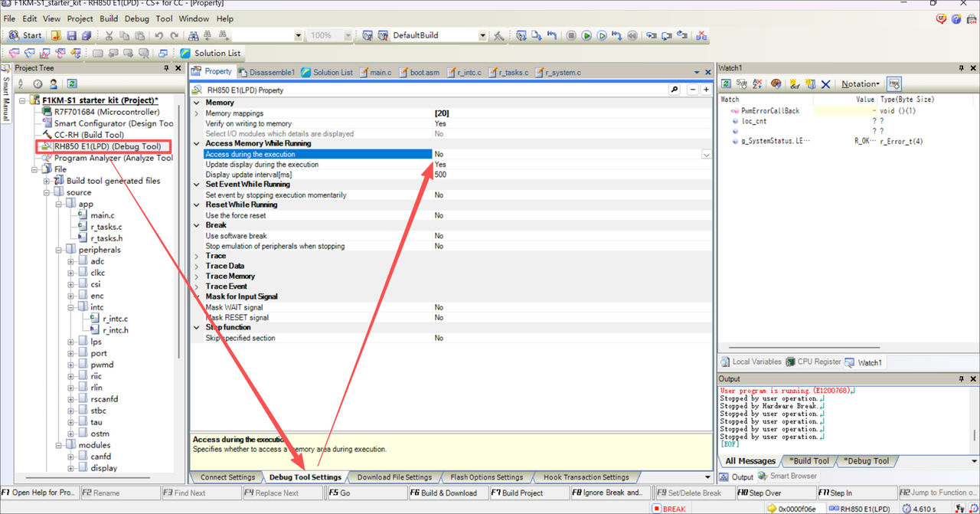Click the Go ignoring breakpoints icon
The width and height of the screenshot is (980, 514).
pos(602,35)
